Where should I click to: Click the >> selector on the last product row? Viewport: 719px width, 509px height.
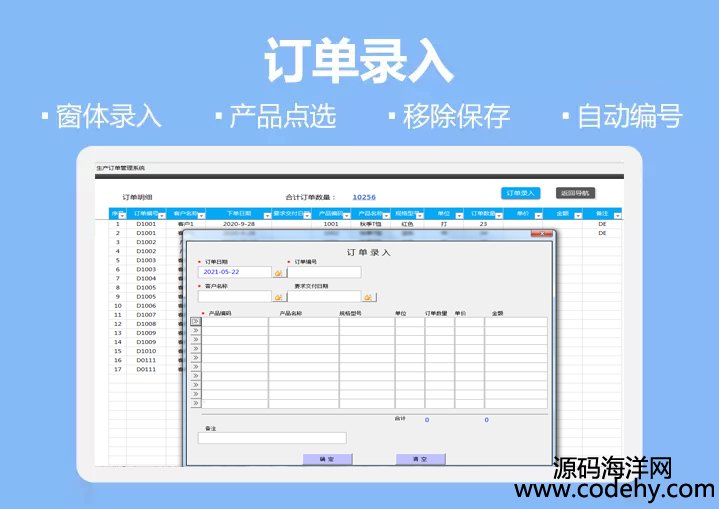tap(195, 404)
